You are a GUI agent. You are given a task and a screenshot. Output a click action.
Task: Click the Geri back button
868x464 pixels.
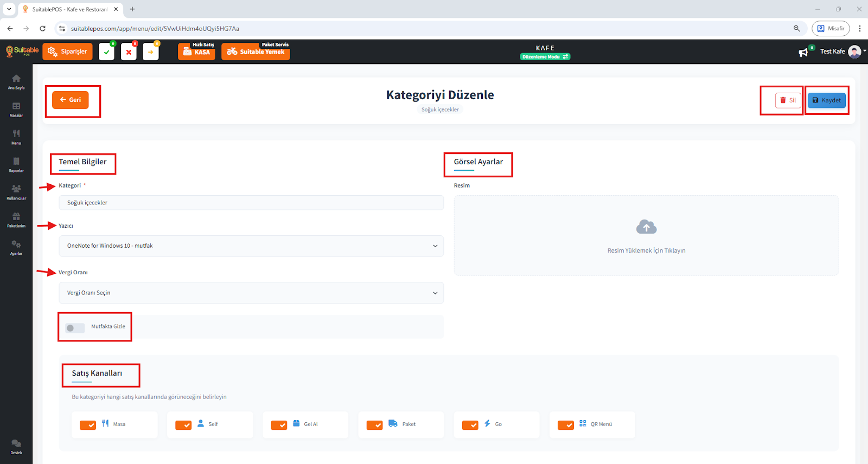[x=71, y=100]
